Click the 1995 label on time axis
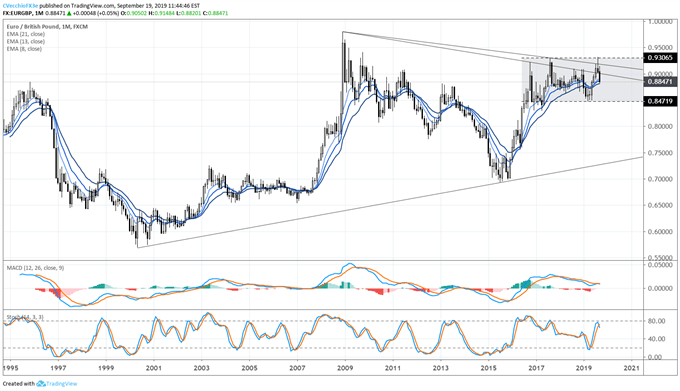The width and height of the screenshot is (680, 391). tap(10, 368)
